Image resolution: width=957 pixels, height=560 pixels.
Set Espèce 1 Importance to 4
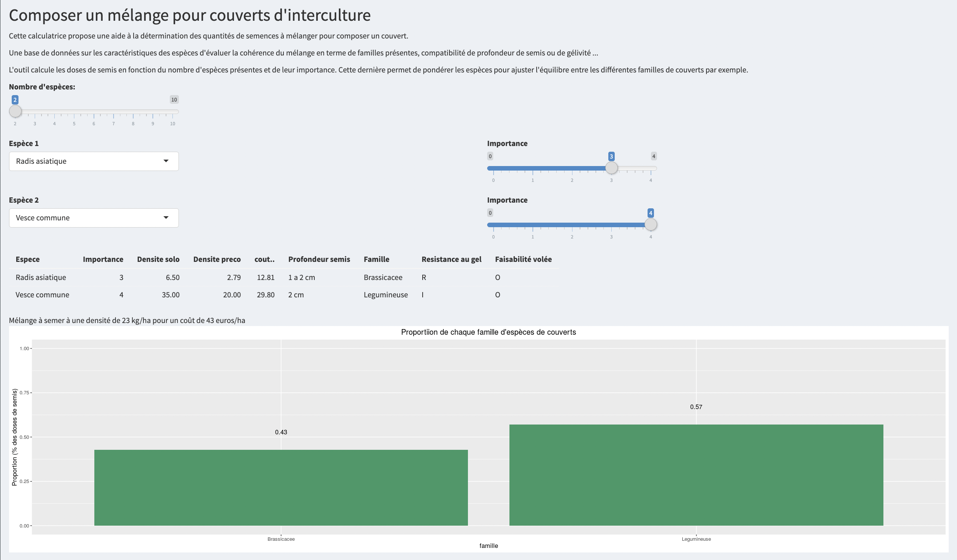point(651,168)
